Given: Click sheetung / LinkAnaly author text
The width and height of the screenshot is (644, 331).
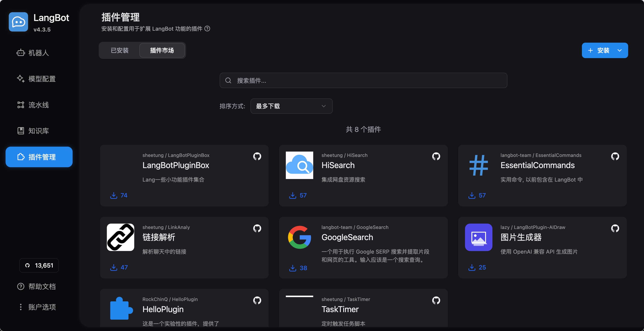Looking at the screenshot, I should click(166, 227).
